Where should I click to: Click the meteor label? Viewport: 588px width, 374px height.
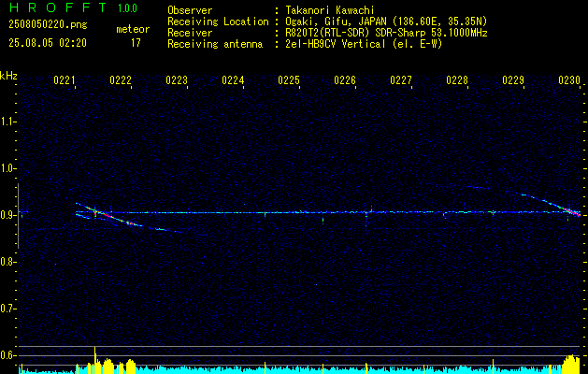click(133, 29)
